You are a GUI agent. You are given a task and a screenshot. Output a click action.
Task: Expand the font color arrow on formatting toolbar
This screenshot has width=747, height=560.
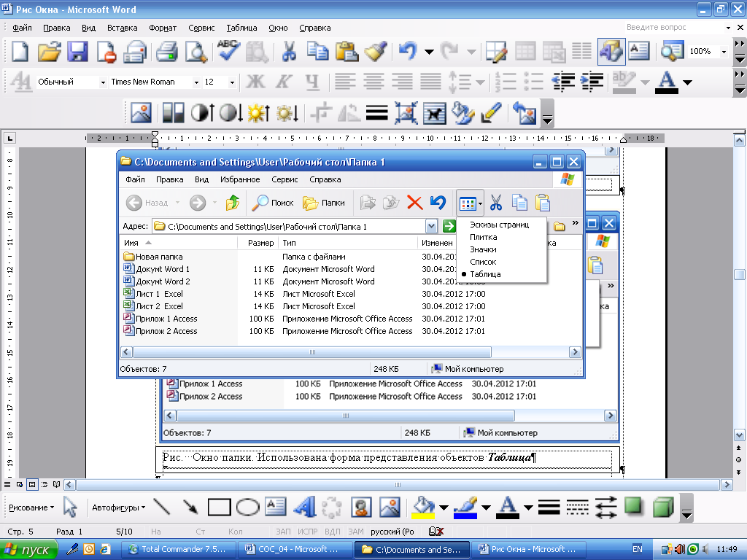[x=687, y=82]
